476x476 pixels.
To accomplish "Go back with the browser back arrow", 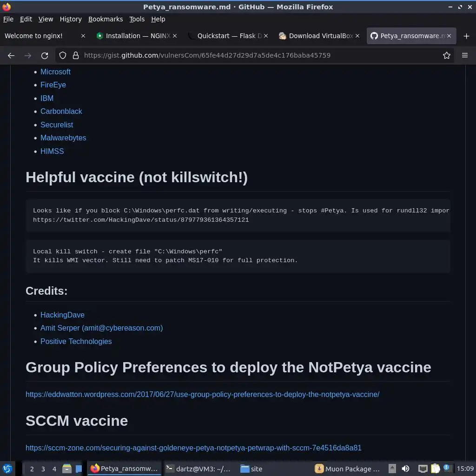I will coord(11,55).
